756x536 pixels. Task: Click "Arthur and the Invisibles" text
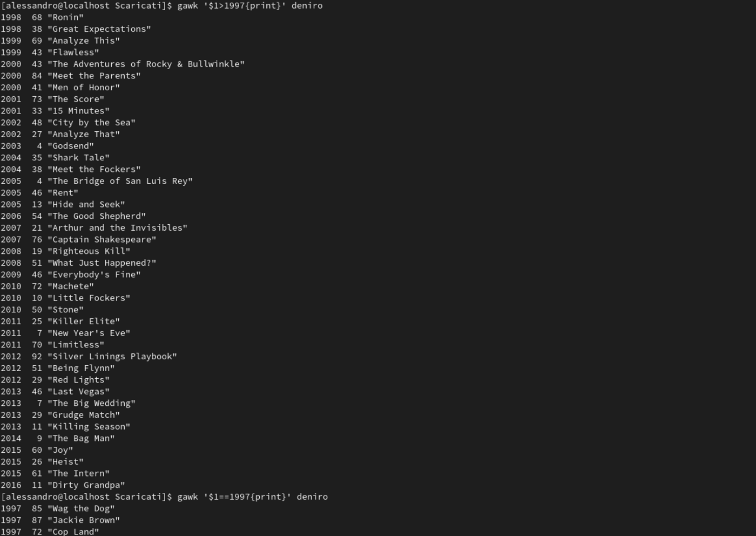117,228
